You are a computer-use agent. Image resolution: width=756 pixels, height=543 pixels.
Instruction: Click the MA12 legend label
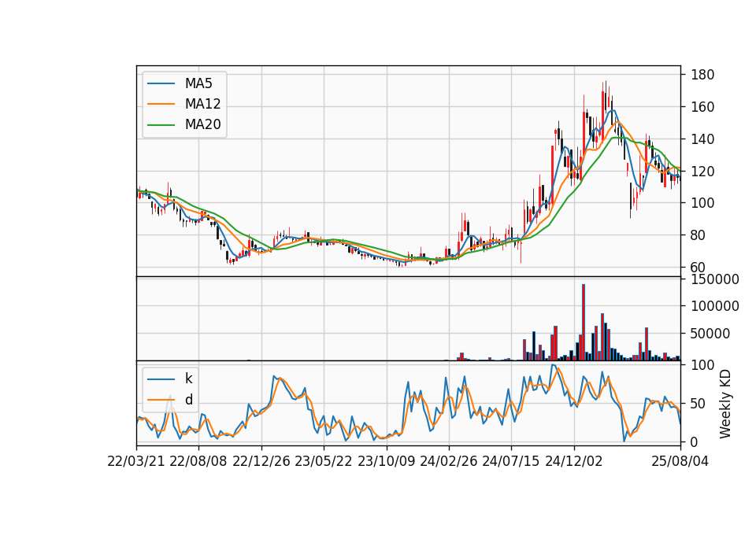coord(202,104)
